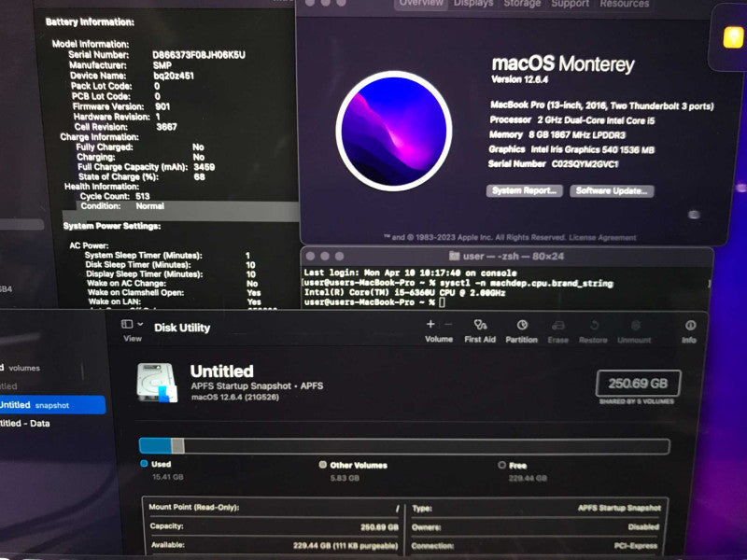747x560 pixels.
Task: Click the blue Used legend dot
Action: 145,463
